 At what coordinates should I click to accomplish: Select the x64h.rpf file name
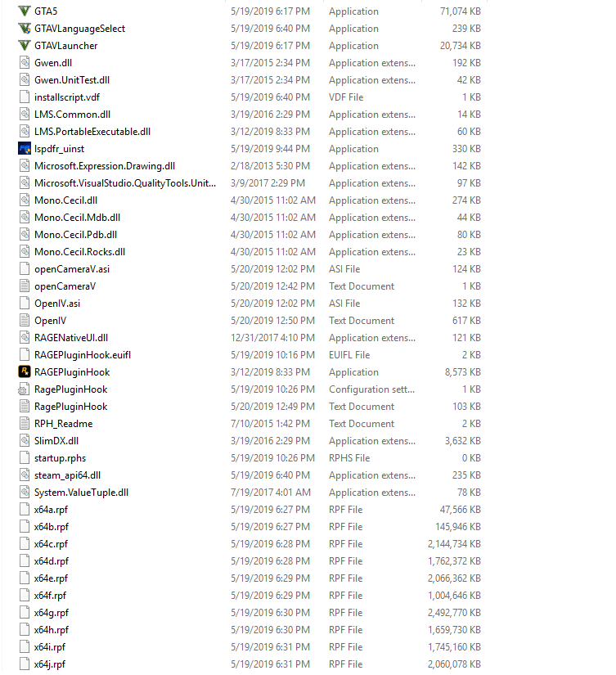pyautogui.click(x=52, y=630)
